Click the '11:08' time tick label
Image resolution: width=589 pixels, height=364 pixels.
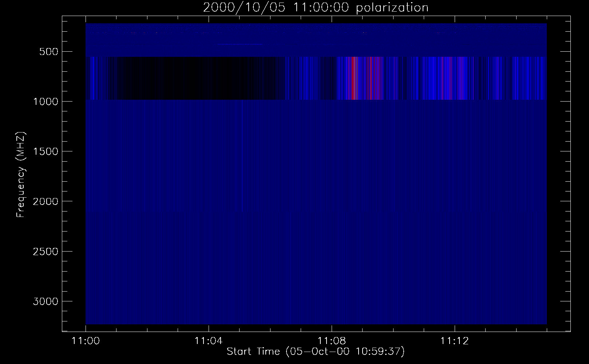pos(331,341)
